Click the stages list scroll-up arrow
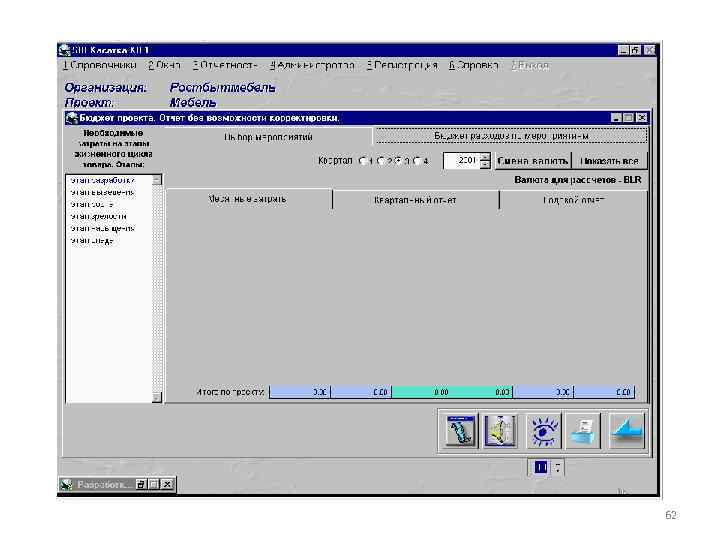This screenshot has width=720, height=540. pos(157,180)
